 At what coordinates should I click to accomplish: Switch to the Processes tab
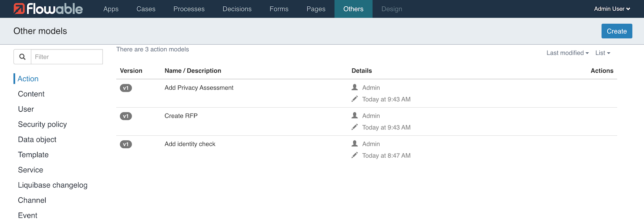189,9
